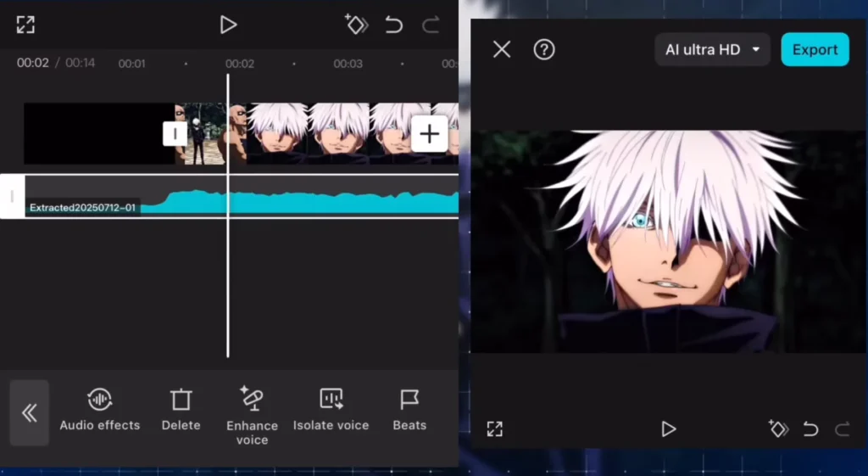Play preview in the right panel
The width and height of the screenshot is (868, 476).
point(669,428)
